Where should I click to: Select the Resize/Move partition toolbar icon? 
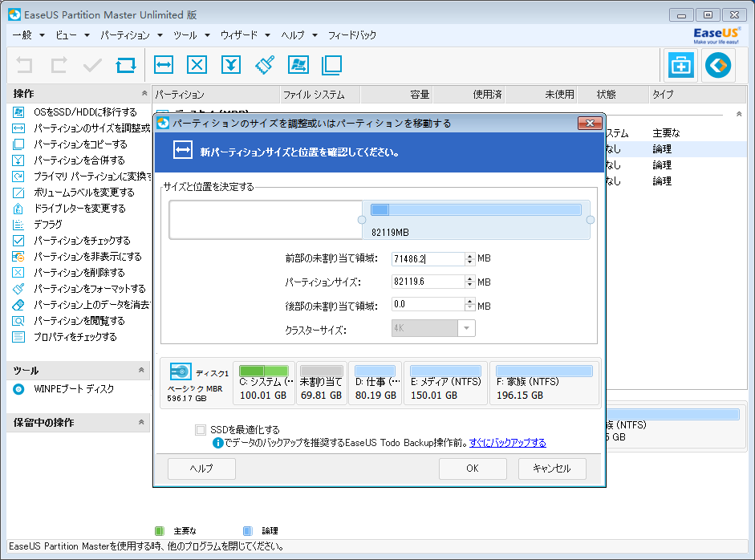(164, 65)
